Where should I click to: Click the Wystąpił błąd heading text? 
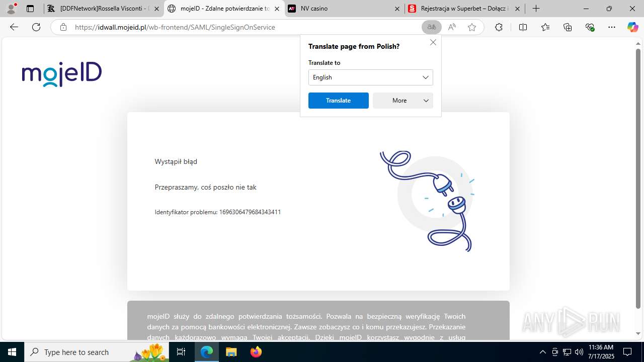(176, 161)
